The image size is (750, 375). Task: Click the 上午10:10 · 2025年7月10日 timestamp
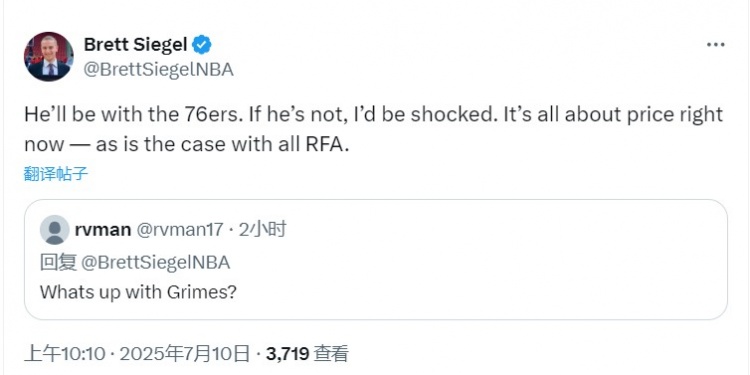point(137,354)
